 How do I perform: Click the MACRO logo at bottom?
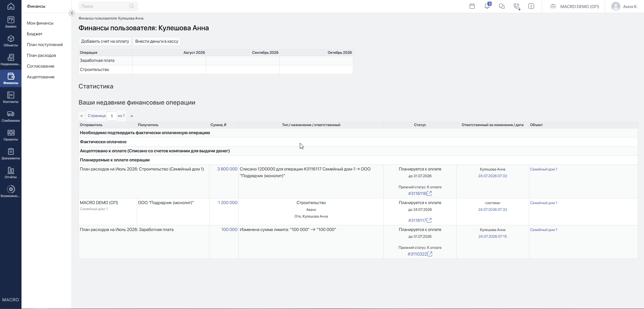11,300
